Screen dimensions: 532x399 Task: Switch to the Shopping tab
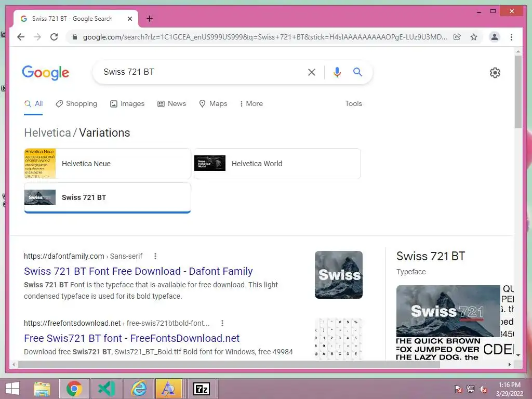point(76,104)
